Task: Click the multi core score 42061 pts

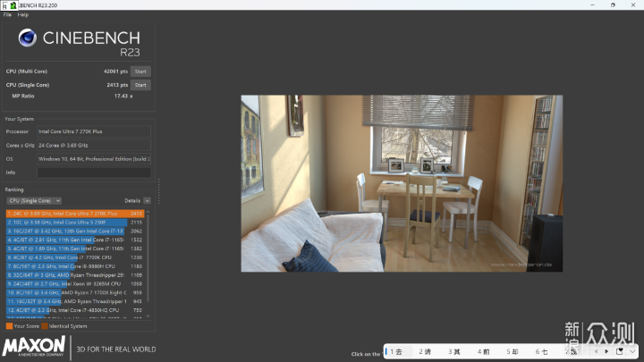Action: click(x=115, y=72)
